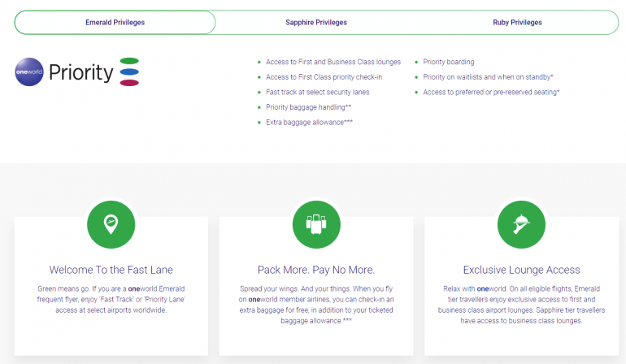Click the "Priority" wordmark text

pos(80,73)
